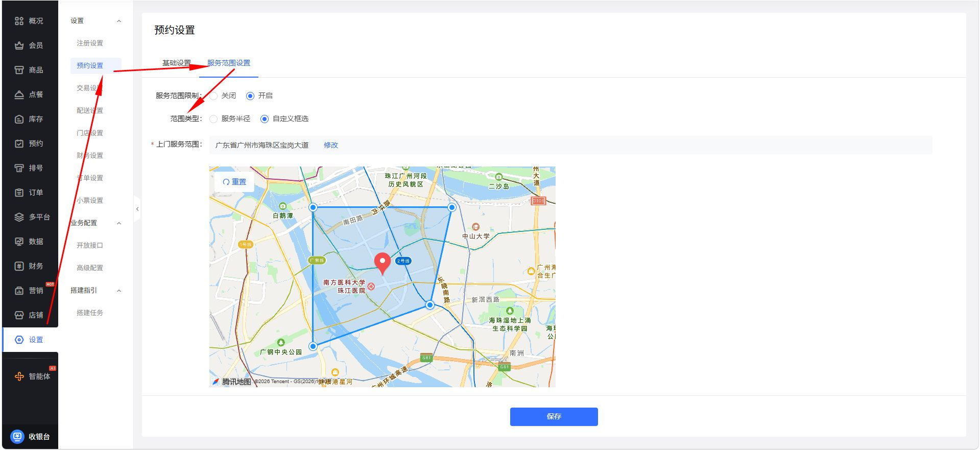Collapse the 搭建指引 group chevron
The image size is (980, 450).
coord(119,291)
